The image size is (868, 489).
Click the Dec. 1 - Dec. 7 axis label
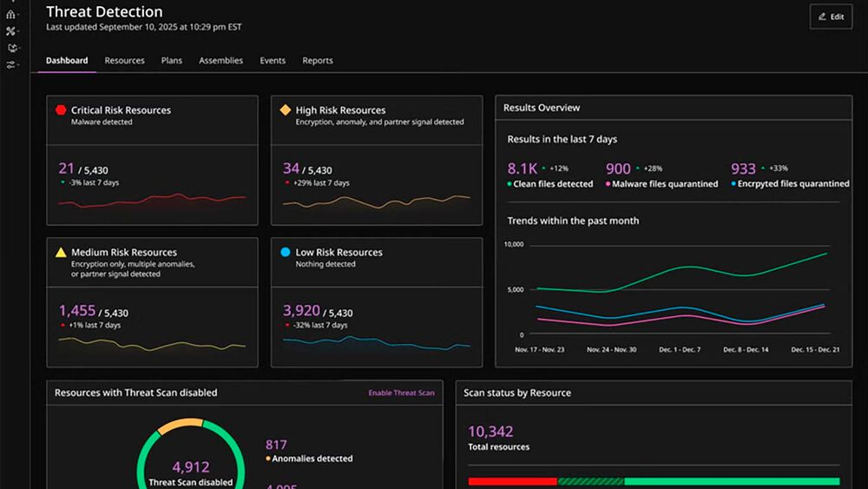[x=680, y=349]
